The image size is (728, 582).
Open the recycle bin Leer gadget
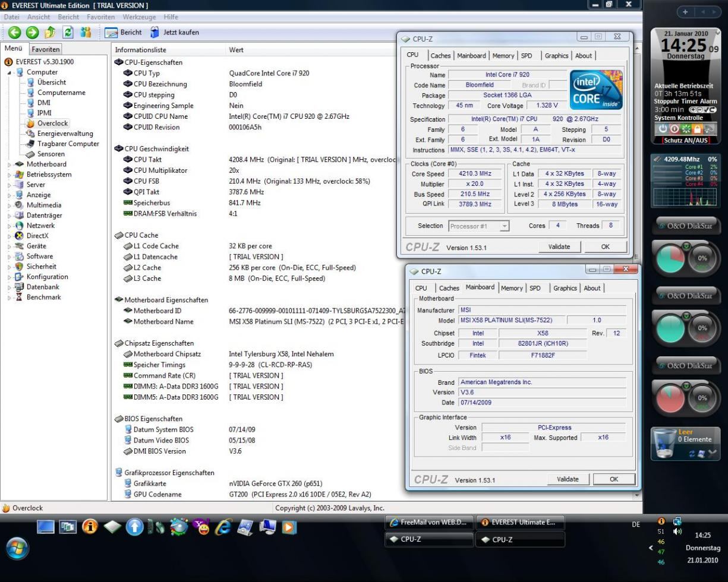point(685,444)
